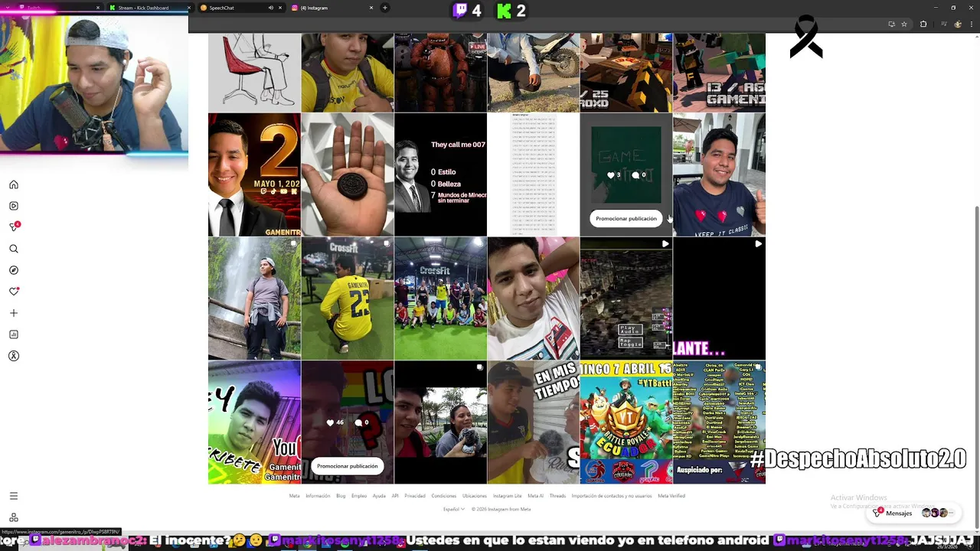Click Promocionar publicación on the rainbow flag post
The height and width of the screenshot is (551, 980).
click(x=348, y=466)
